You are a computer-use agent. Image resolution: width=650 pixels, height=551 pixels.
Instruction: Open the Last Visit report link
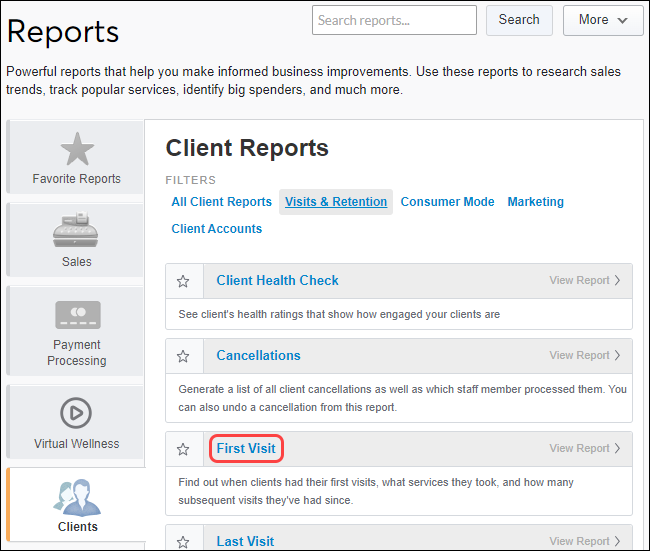click(x=245, y=541)
